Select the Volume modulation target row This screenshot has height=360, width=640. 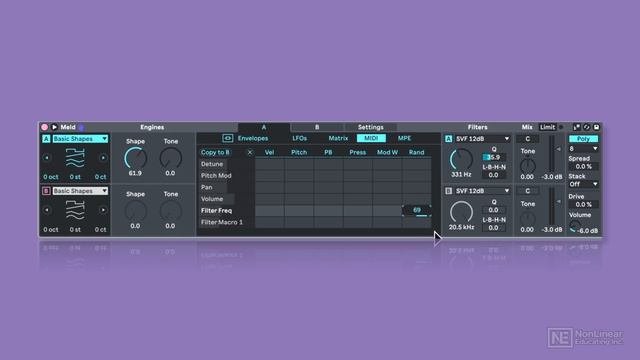pos(212,199)
